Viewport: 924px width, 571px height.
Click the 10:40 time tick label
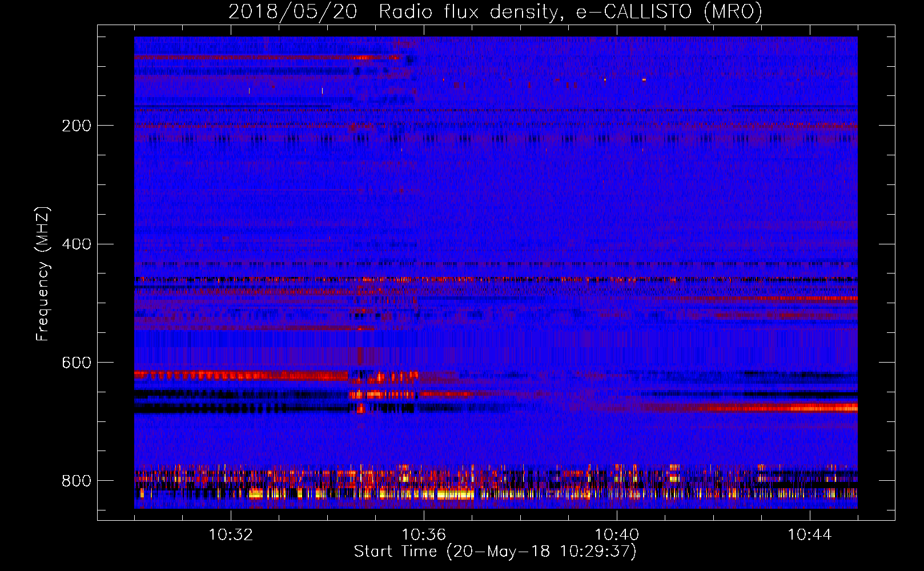pos(617,535)
